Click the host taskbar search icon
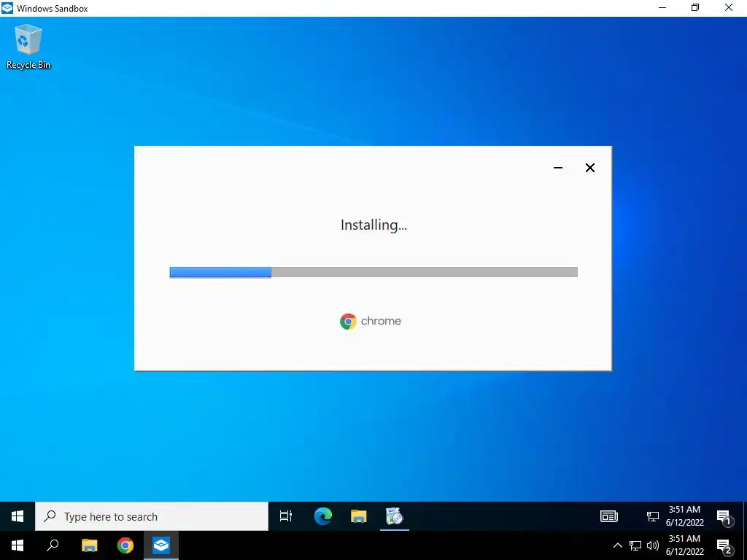Image resolution: width=747 pixels, height=560 pixels. coord(53,545)
